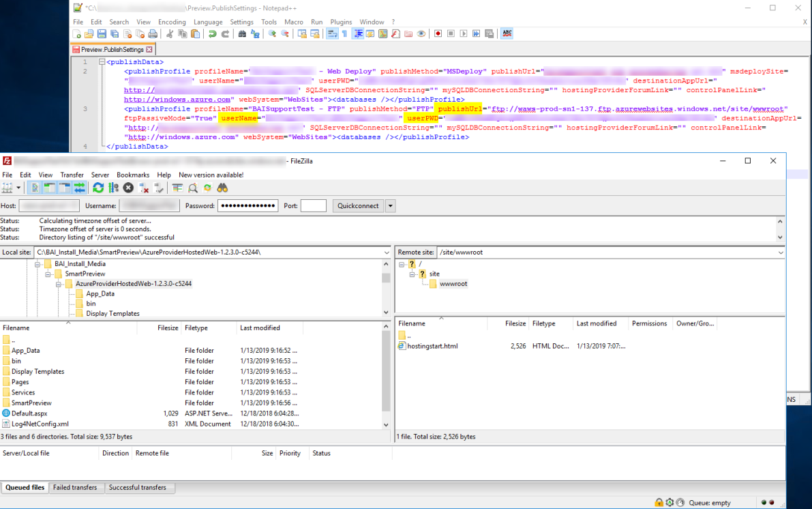Toggle transfer queue display in FileZilla
This screenshot has height=509, width=812.
(x=80, y=188)
